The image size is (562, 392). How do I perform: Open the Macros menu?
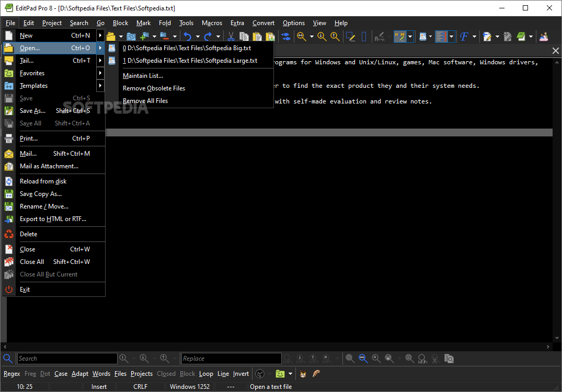(212, 23)
